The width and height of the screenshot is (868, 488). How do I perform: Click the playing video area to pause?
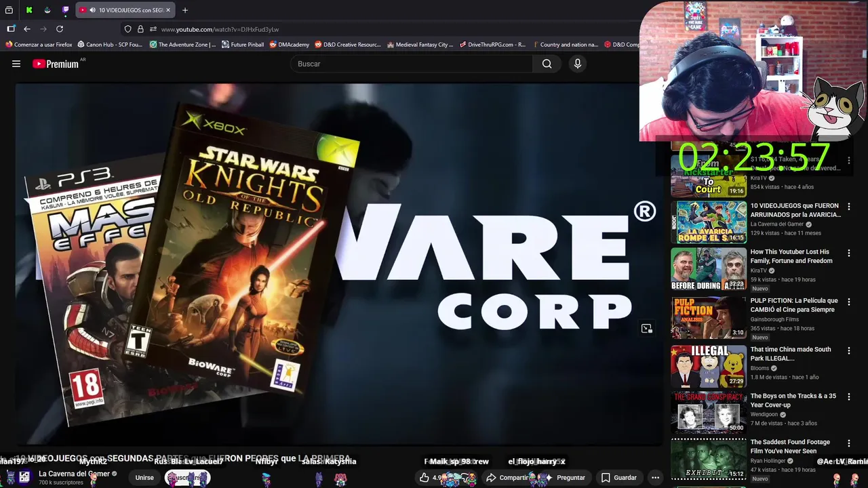click(x=339, y=264)
